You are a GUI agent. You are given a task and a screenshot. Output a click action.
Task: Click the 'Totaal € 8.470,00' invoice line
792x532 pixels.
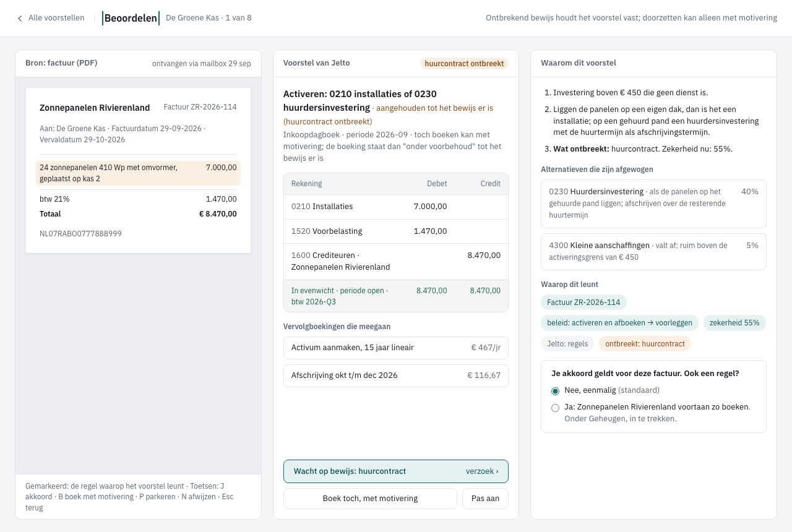tap(138, 214)
